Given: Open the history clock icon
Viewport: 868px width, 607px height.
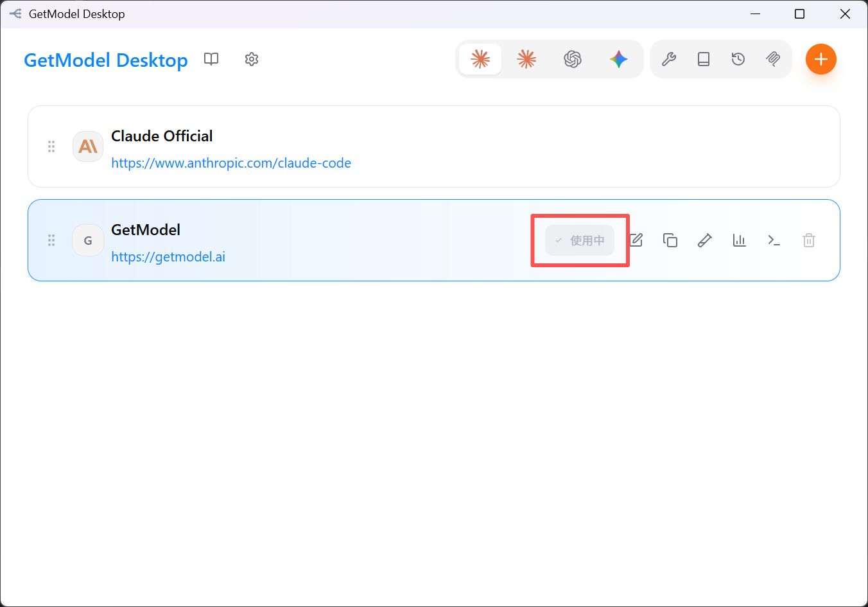Looking at the screenshot, I should 738,59.
